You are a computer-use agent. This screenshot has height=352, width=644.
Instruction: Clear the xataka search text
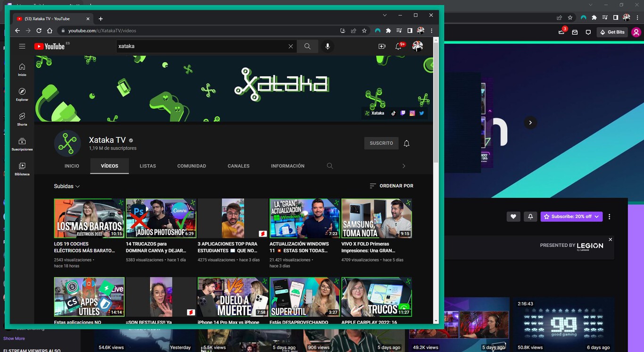(x=290, y=46)
